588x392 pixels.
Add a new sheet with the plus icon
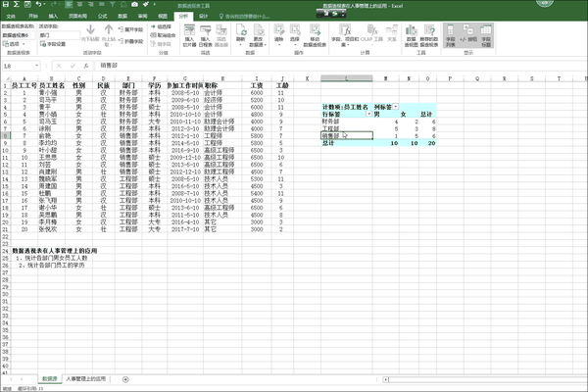coord(125,379)
